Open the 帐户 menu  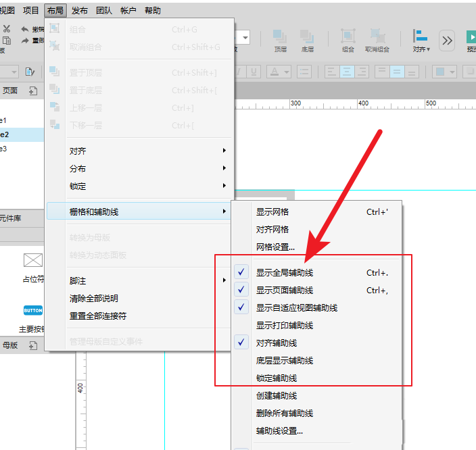pyautogui.click(x=128, y=11)
